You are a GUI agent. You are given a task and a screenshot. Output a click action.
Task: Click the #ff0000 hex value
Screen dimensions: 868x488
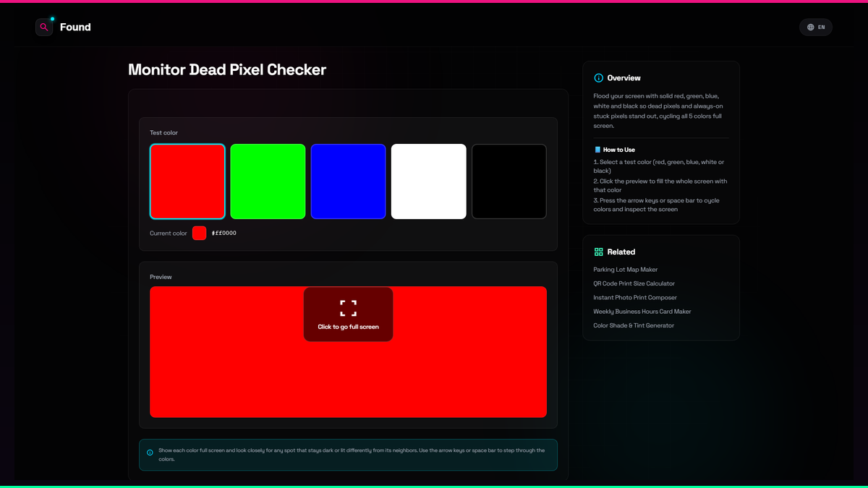(224, 233)
